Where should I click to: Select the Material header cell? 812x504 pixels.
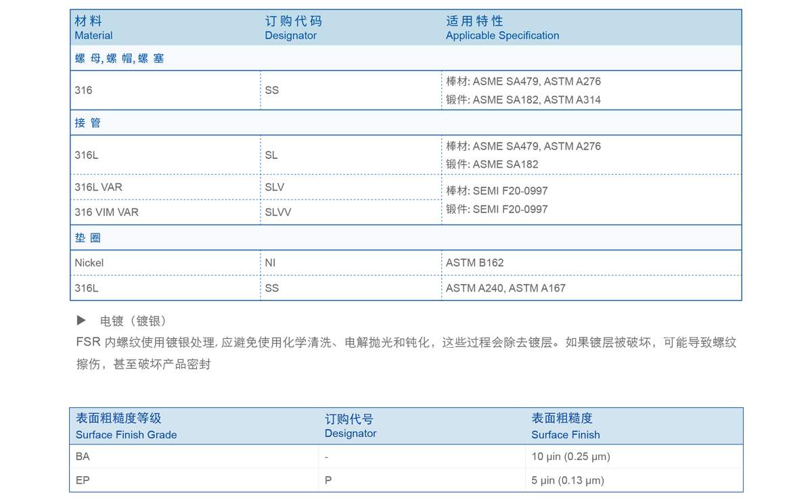pyautogui.click(x=93, y=28)
